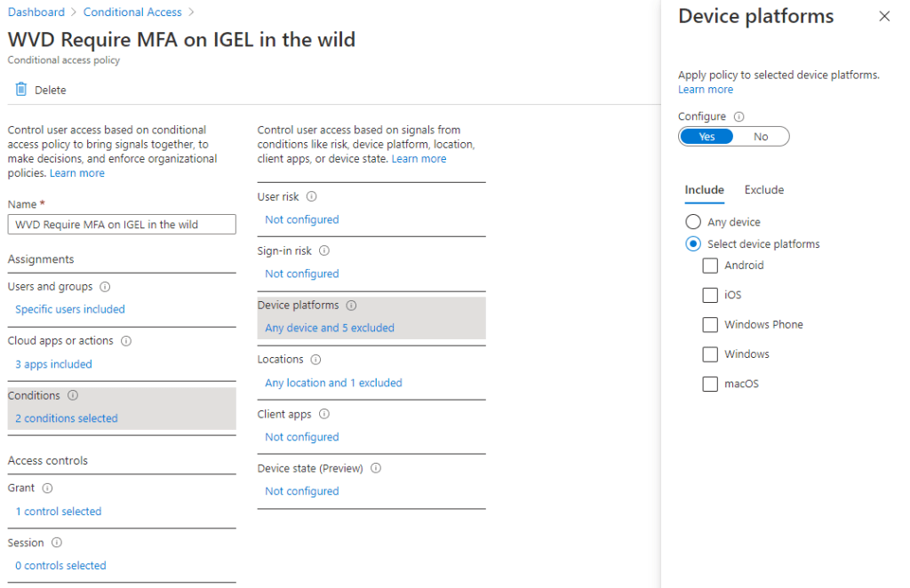This screenshot has width=910, height=588.
Task: Tick the Windows Phone checkbox
Action: (710, 325)
